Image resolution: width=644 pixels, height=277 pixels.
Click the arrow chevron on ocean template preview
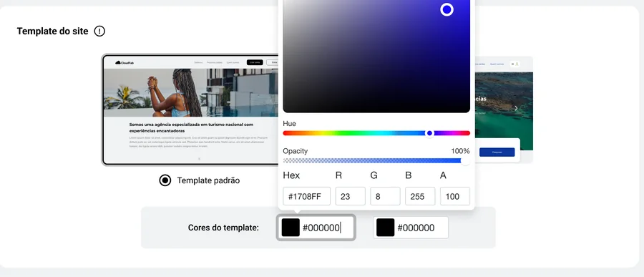[x=516, y=108]
